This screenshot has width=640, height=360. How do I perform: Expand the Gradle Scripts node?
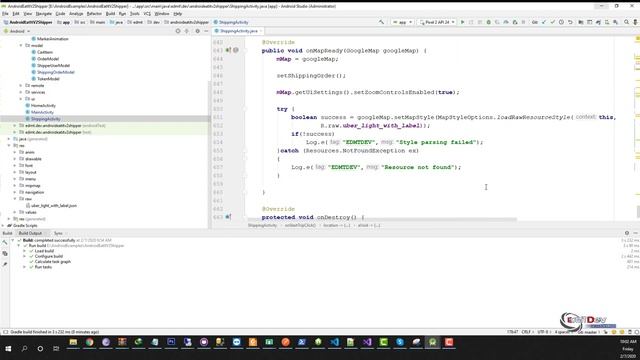click(x=3, y=225)
